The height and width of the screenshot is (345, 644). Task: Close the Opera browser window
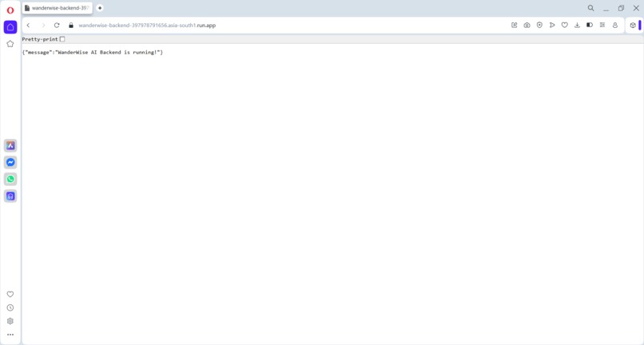(x=636, y=8)
